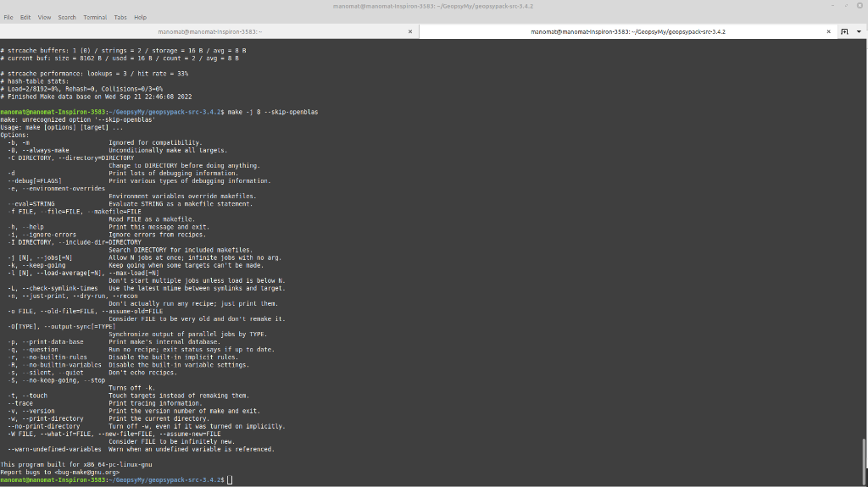Screen dimensions: 868x487
Task: Close the first terminal tab
Action: pyautogui.click(x=410, y=31)
